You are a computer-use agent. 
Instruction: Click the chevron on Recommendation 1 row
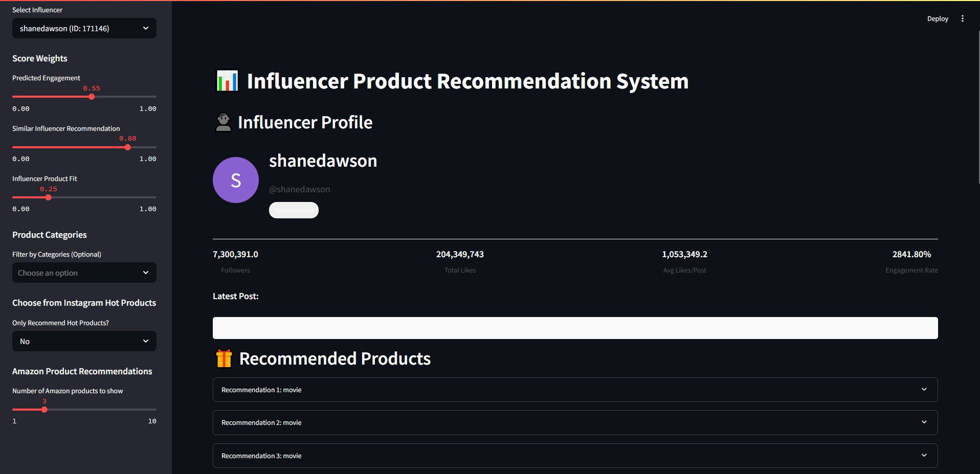[x=924, y=390]
